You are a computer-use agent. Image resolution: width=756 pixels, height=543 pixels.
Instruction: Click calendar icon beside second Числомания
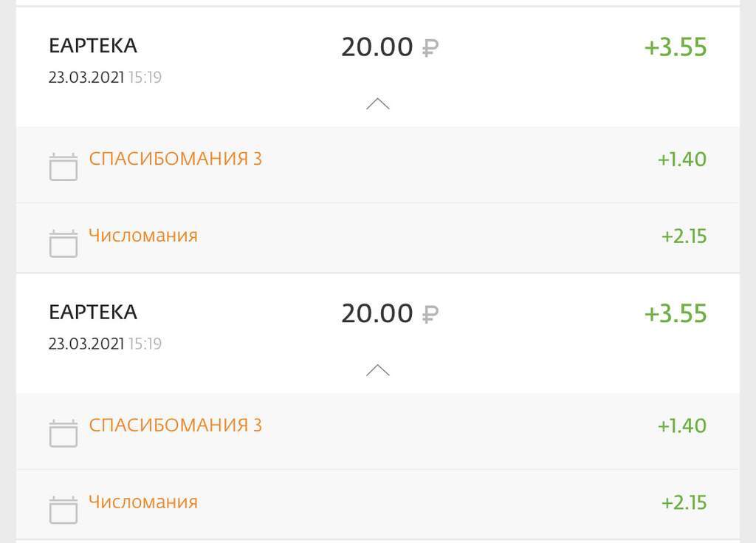click(x=63, y=510)
